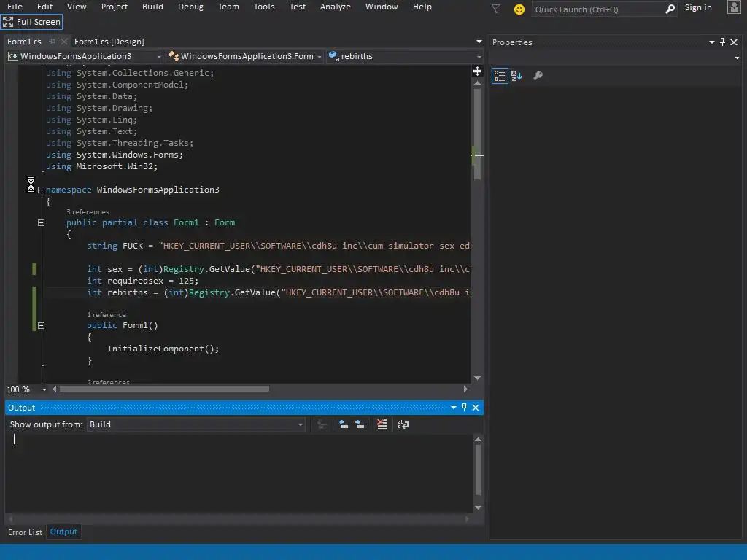Click the Sign in link

pyautogui.click(x=698, y=7)
